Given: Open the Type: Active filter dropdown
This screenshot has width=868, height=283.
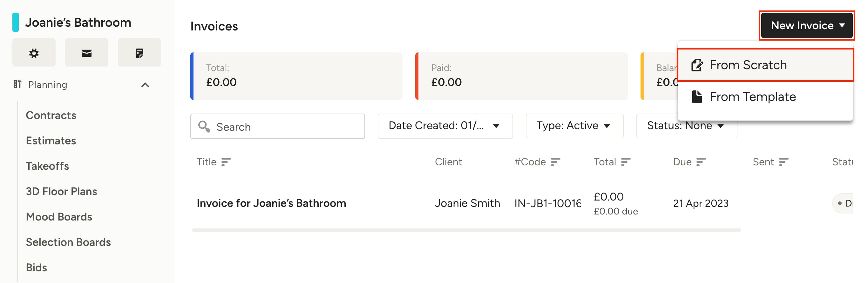Looking at the screenshot, I should (x=574, y=126).
